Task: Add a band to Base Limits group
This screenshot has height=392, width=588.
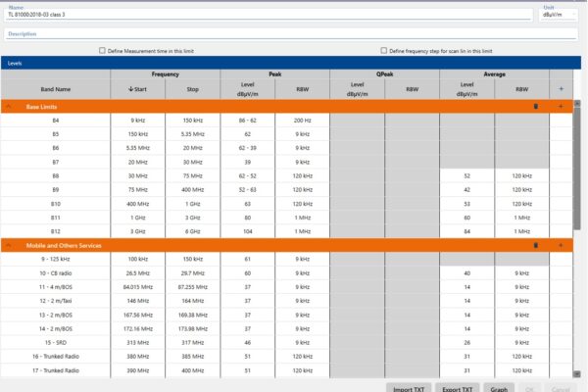Action: click(x=560, y=105)
